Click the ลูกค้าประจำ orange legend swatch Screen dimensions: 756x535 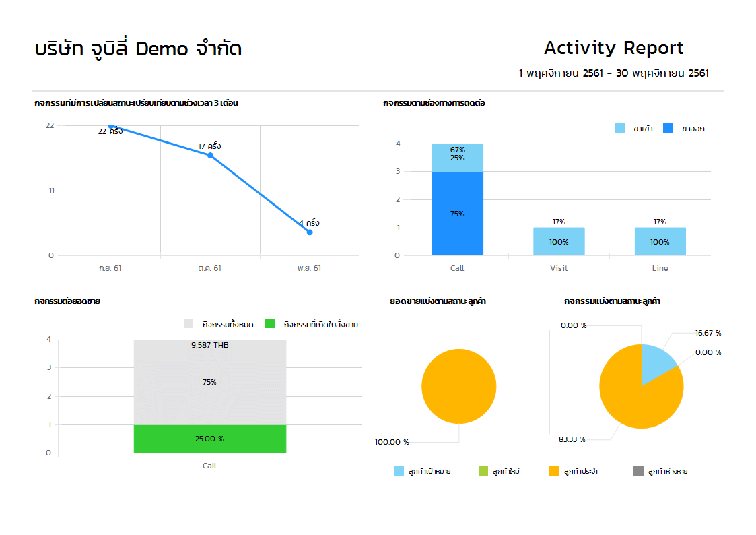(555, 471)
